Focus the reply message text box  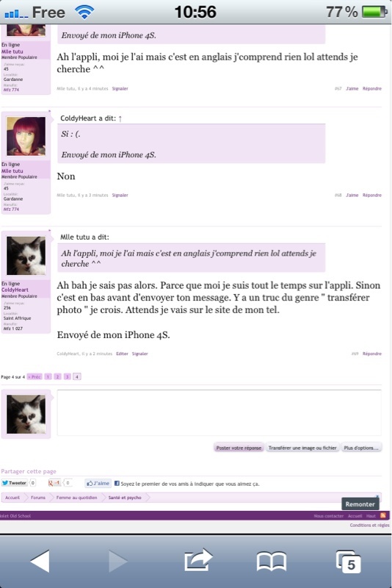tap(219, 412)
